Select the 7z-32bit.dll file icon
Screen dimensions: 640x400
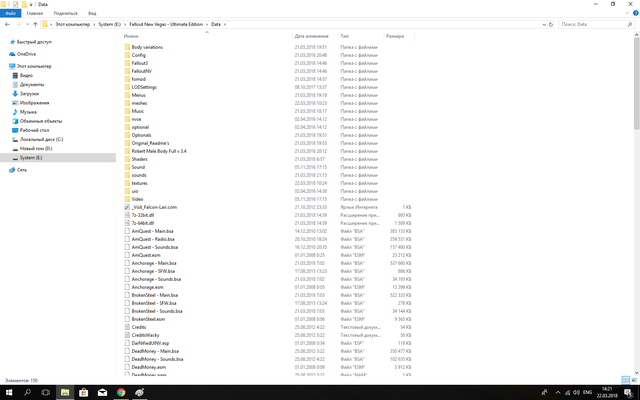127,215
